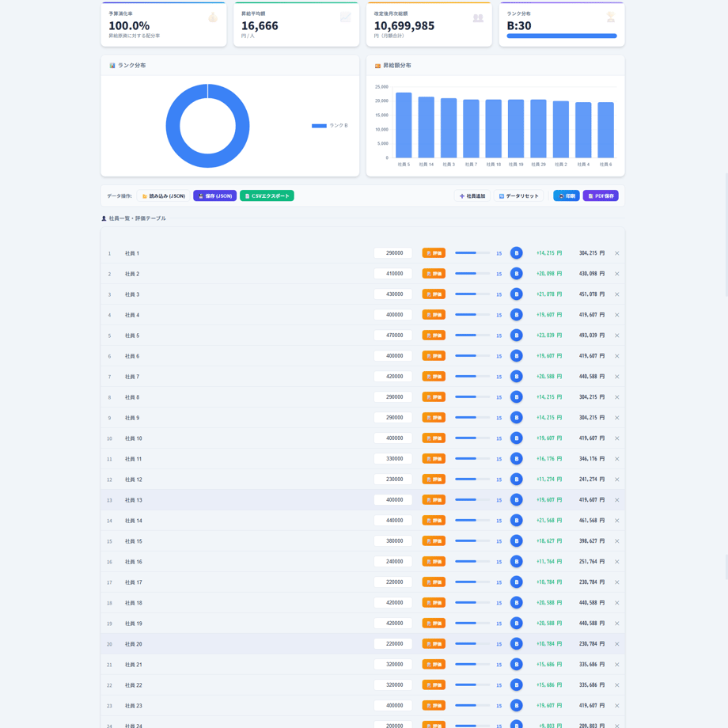
Task: Open 評価 for 社員 20
Action: coord(434,644)
